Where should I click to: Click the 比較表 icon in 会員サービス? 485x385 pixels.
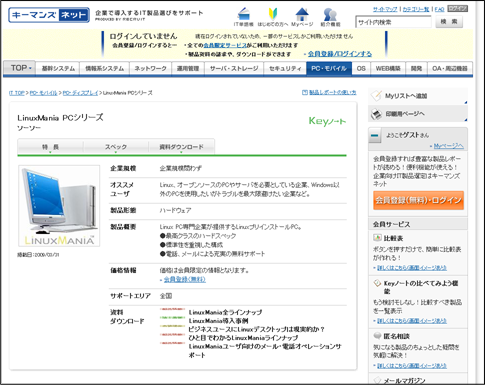click(x=377, y=238)
